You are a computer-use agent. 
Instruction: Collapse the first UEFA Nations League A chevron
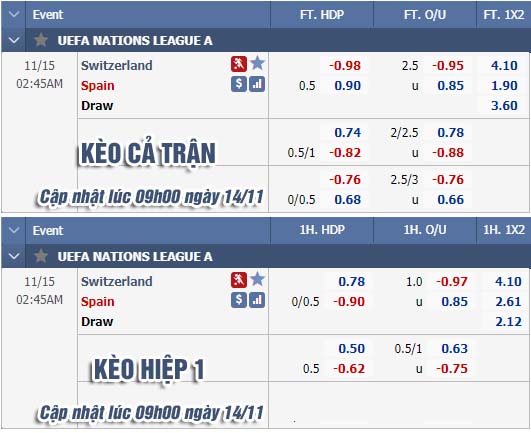point(14,40)
